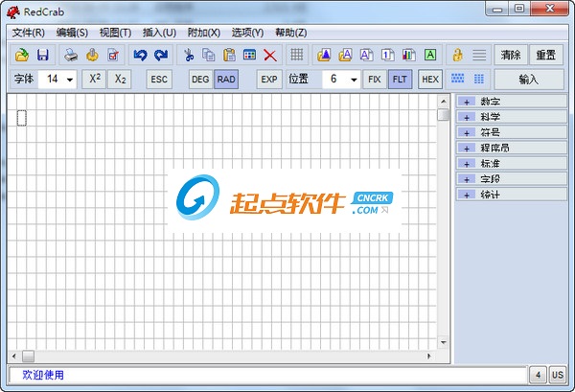Expand the 统计 panel
Screen dimensions: 575x392
511,195
